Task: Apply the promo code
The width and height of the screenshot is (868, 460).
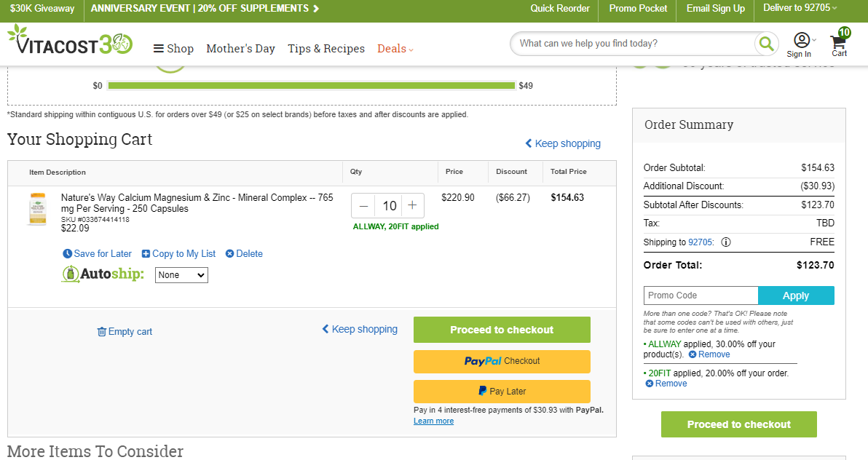Action: click(795, 296)
